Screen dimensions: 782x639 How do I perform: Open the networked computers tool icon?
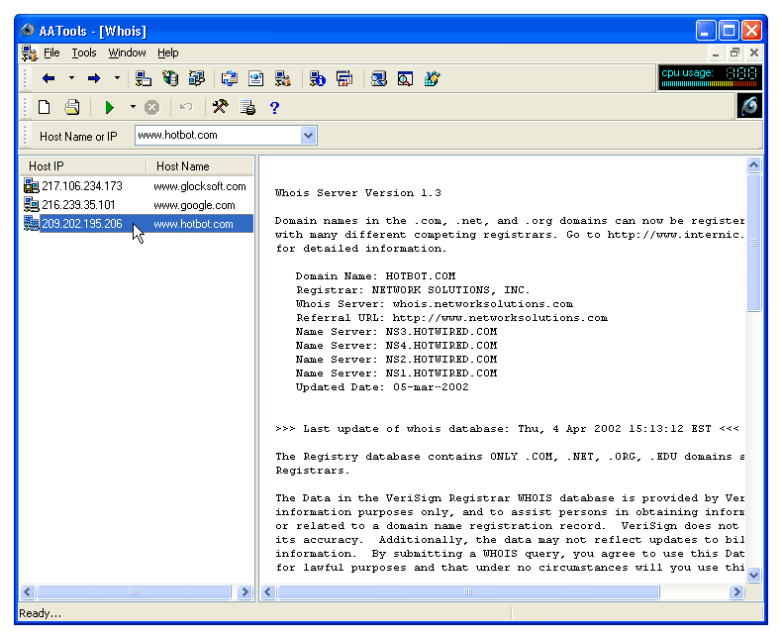tap(196, 78)
